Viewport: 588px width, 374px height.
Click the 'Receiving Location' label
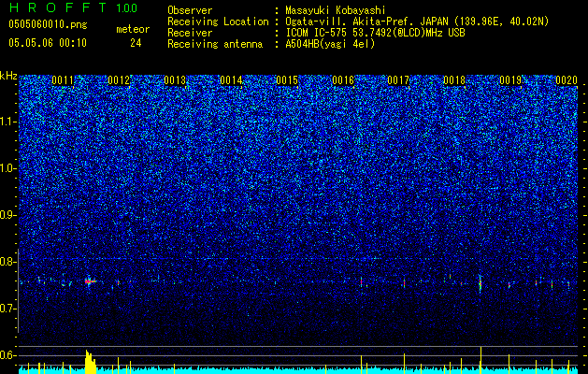click(218, 22)
